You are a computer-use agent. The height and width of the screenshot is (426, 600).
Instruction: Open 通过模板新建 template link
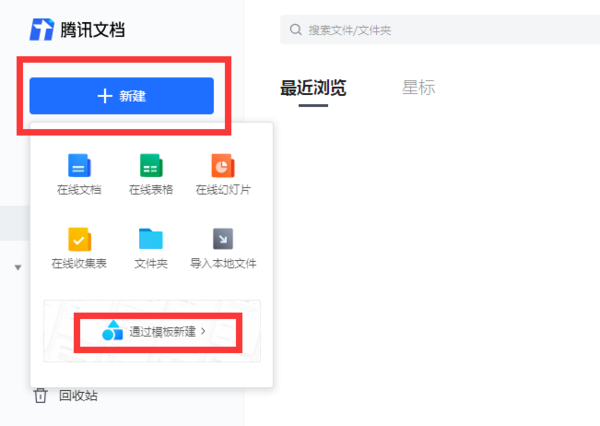[x=154, y=331]
